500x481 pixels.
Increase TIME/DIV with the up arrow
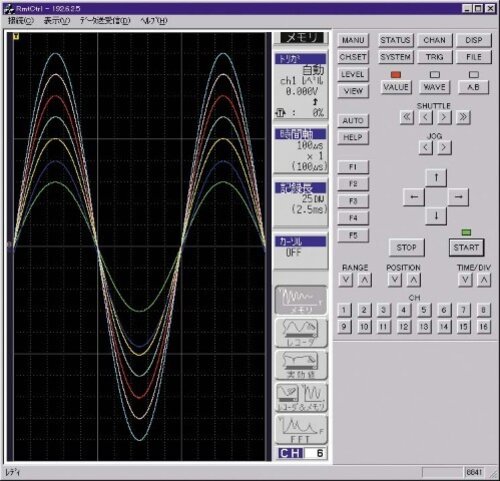(484, 280)
